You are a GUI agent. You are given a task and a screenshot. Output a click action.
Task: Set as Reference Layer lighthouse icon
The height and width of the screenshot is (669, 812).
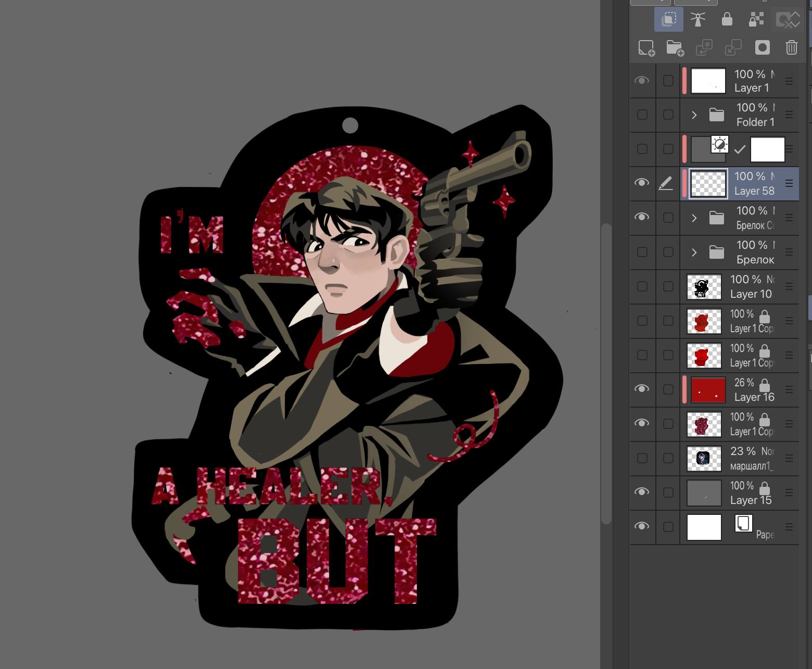698,20
